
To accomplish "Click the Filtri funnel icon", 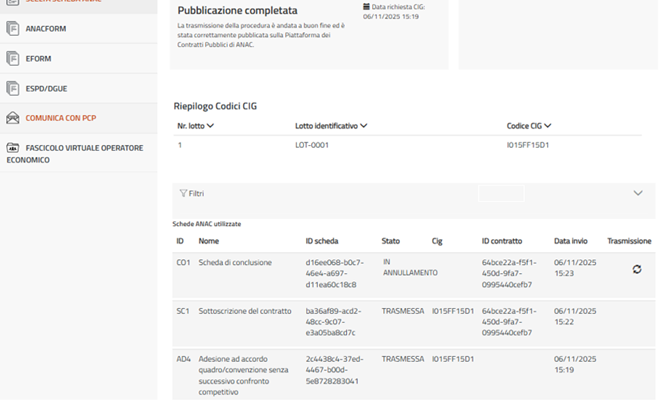I will [183, 193].
